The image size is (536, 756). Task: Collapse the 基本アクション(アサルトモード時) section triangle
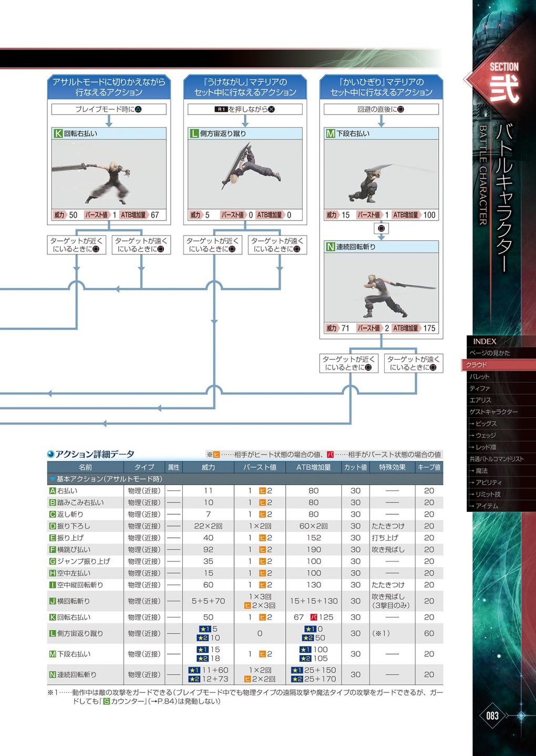tap(52, 479)
